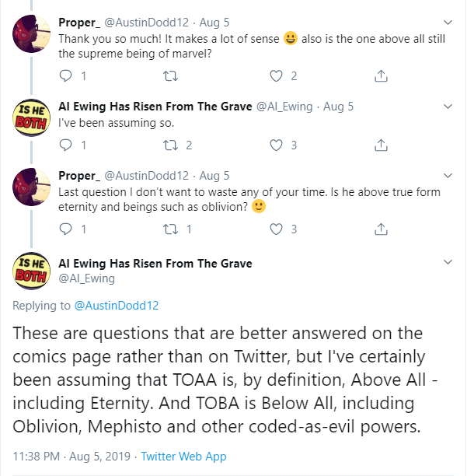Reply to Proper_'s first tweet

(x=66, y=76)
